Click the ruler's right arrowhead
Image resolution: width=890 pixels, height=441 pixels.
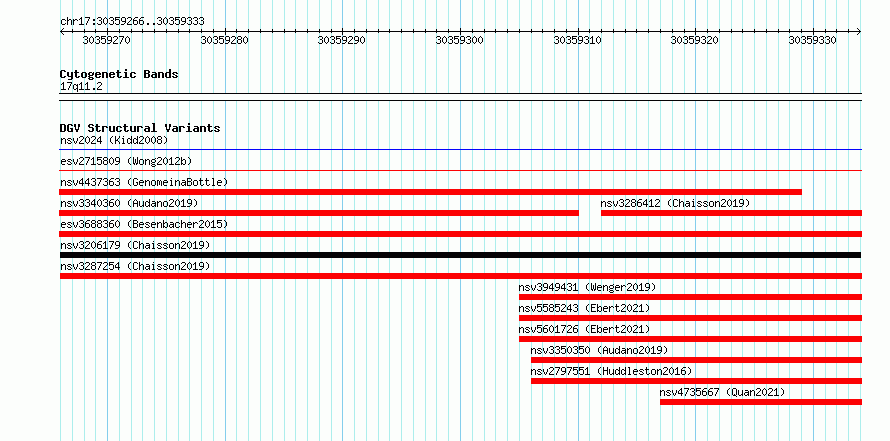tap(859, 31)
